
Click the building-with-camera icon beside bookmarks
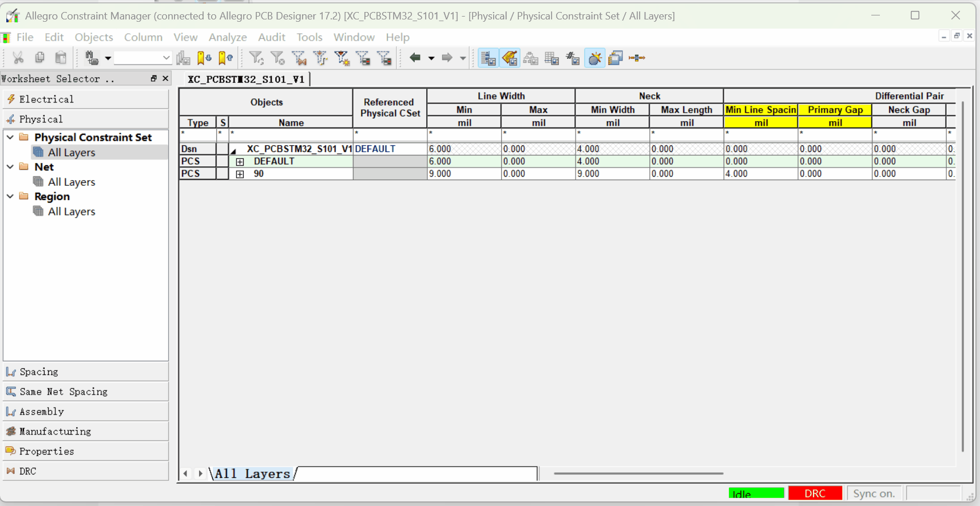click(x=183, y=58)
